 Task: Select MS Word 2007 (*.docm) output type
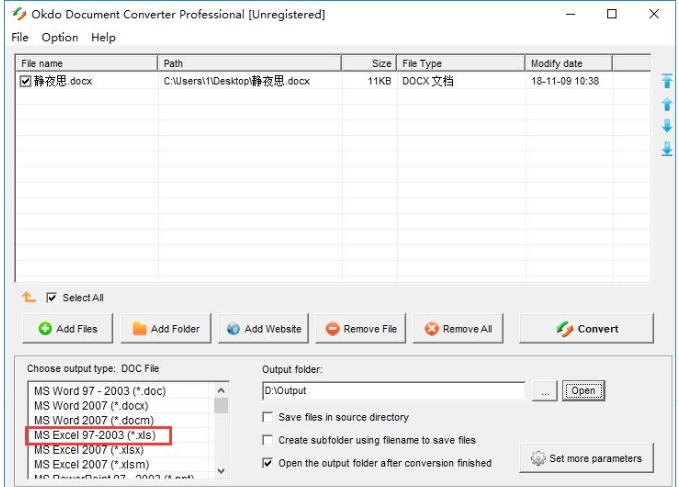[x=94, y=420]
